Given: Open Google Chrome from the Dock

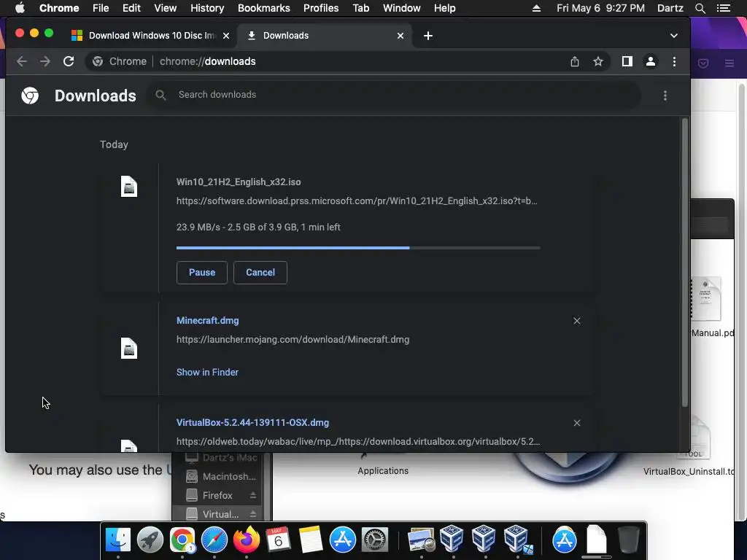Looking at the screenshot, I should (182, 540).
